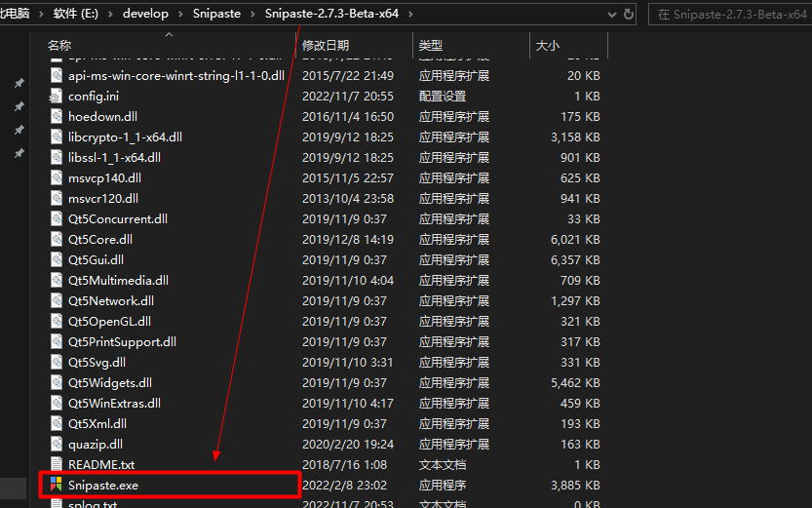Select the README.txt file name
The image size is (812, 508).
click(x=101, y=464)
